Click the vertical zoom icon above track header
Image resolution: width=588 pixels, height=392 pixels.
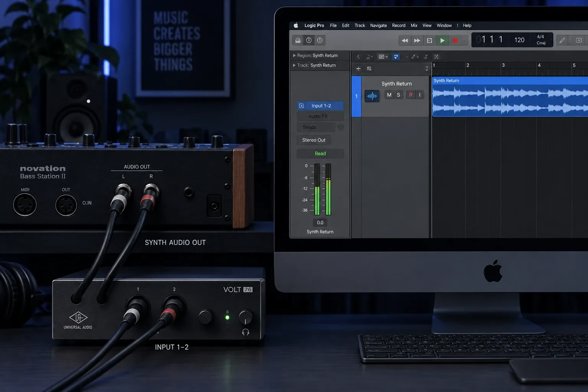[426, 69]
